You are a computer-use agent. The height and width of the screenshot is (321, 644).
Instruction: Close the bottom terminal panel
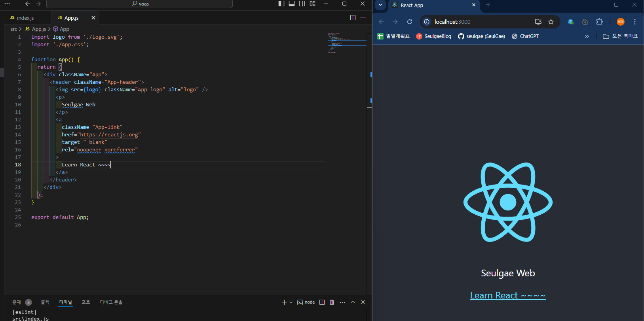363,302
